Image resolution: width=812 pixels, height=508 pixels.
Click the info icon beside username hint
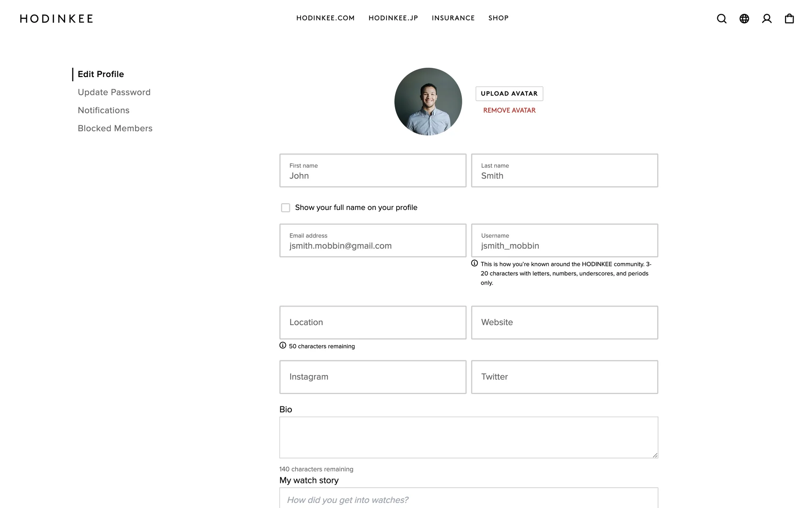tap(475, 263)
